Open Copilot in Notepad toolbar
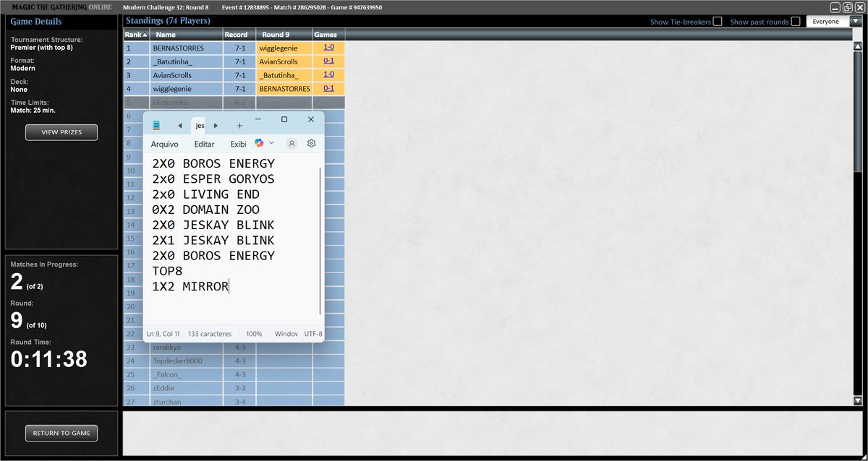The width and height of the screenshot is (868, 461). pos(259,143)
